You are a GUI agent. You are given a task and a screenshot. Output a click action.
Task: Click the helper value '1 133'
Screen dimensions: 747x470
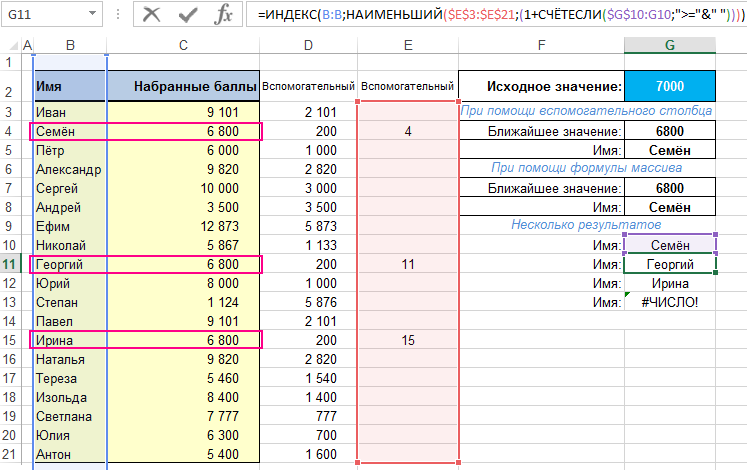pos(308,245)
